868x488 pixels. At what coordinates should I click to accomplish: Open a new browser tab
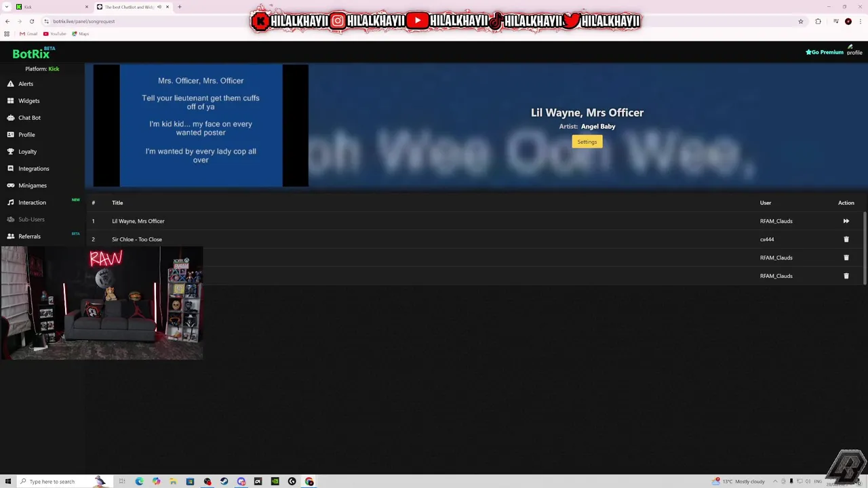pos(180,7)
